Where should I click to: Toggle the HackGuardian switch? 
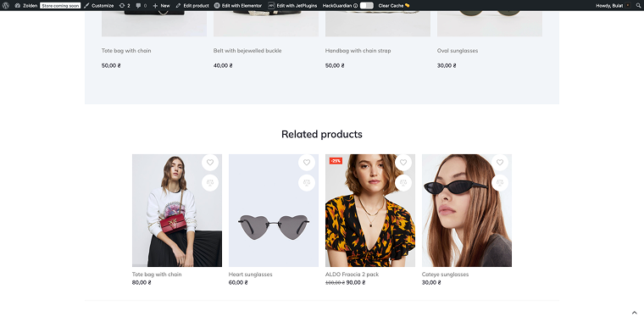coord(367,6)
